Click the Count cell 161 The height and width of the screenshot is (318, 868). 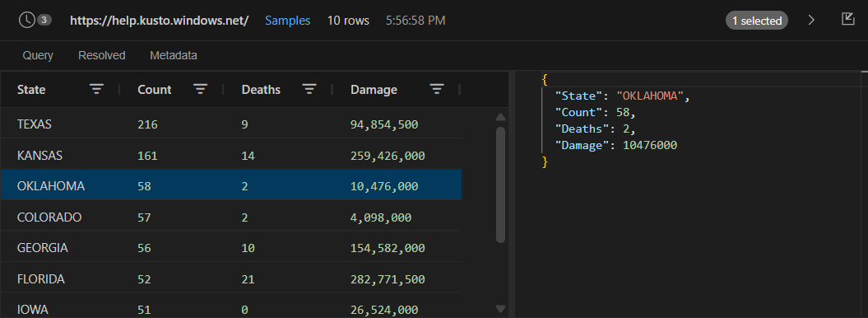(147, 156)
